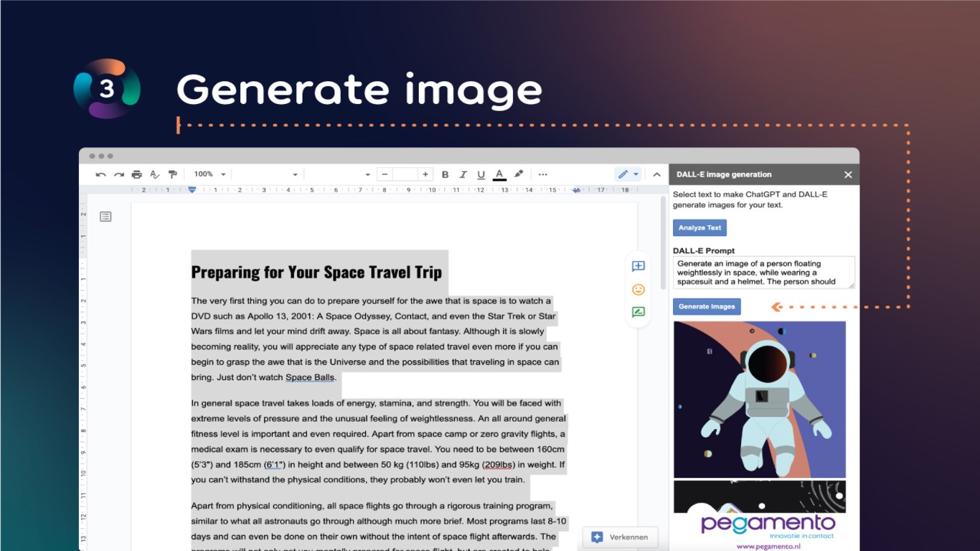Redo the last undone action
980x551 pixels.
(119, 174)
